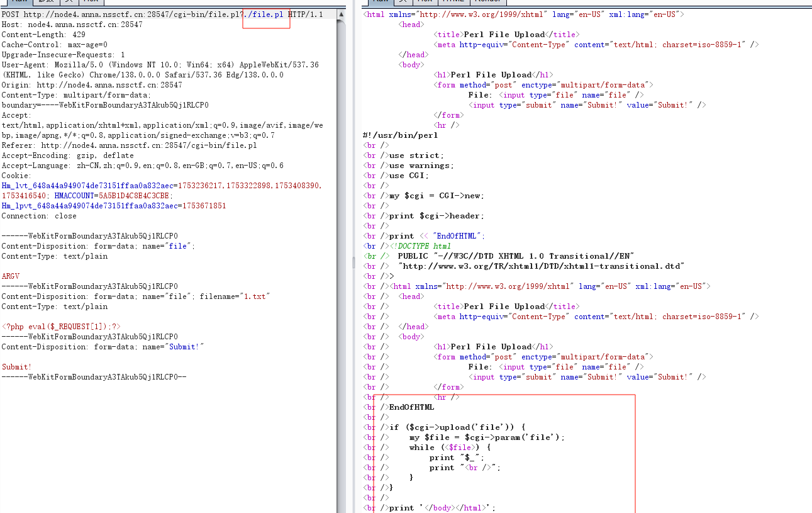
Task: Select the 'my $cgi = CGI->new;' line
Action: click(x=437, y=196)
